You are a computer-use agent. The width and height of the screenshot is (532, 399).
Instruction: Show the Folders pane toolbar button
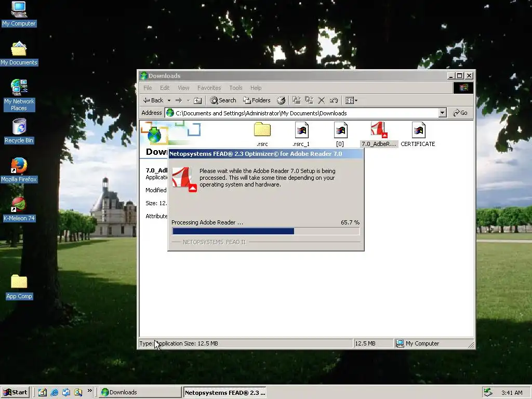[x=257, y=100]
